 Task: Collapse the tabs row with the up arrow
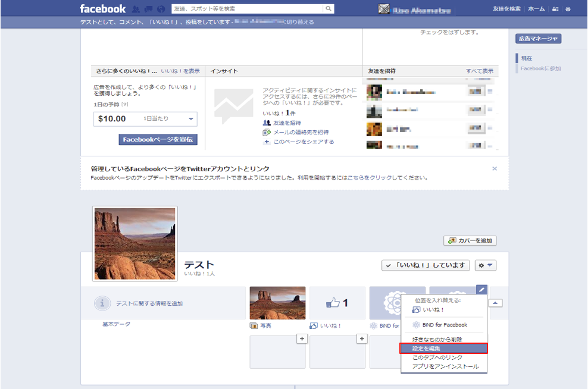(495, 303)
